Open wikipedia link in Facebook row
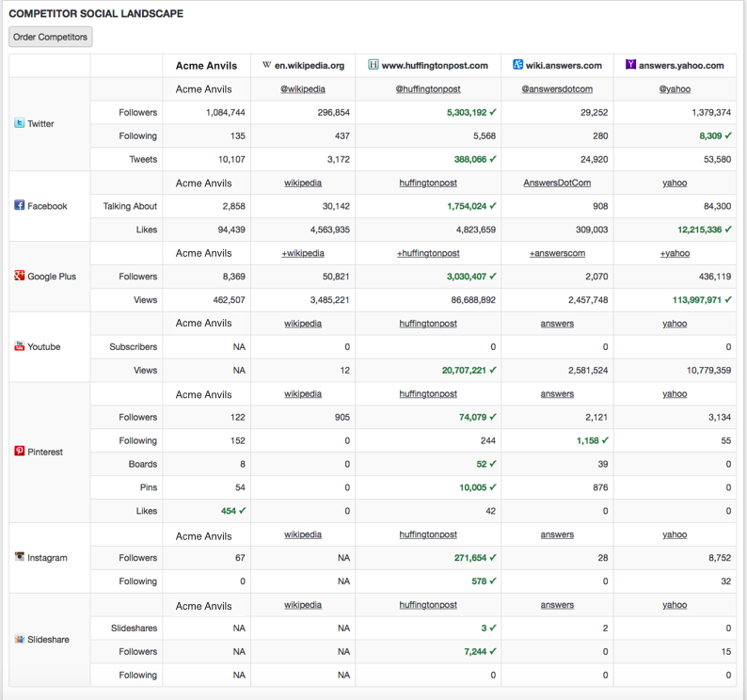The image size is (747, 700). click(303, 183)
